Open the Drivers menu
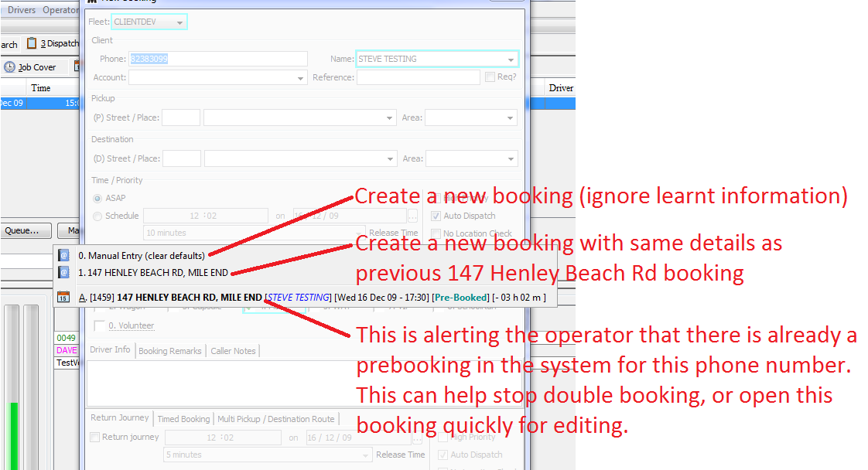Screen dimensions: 868x470 pyautogui.click(x=22, y=10)
